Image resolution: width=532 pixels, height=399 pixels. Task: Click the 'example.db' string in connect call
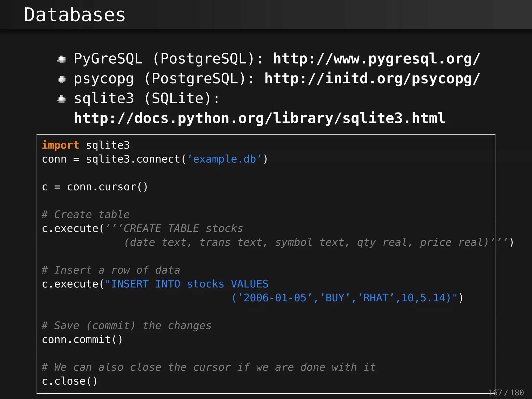click(224, 159)
